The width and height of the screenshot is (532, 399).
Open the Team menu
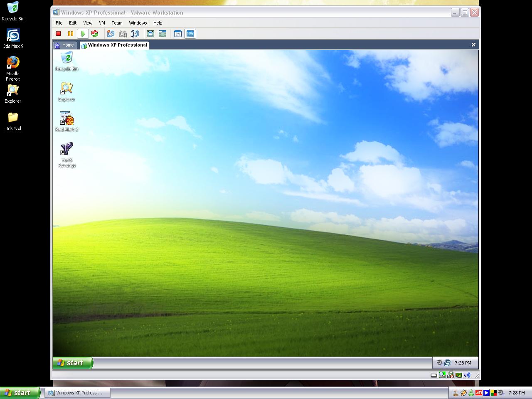tap(117, 23)
